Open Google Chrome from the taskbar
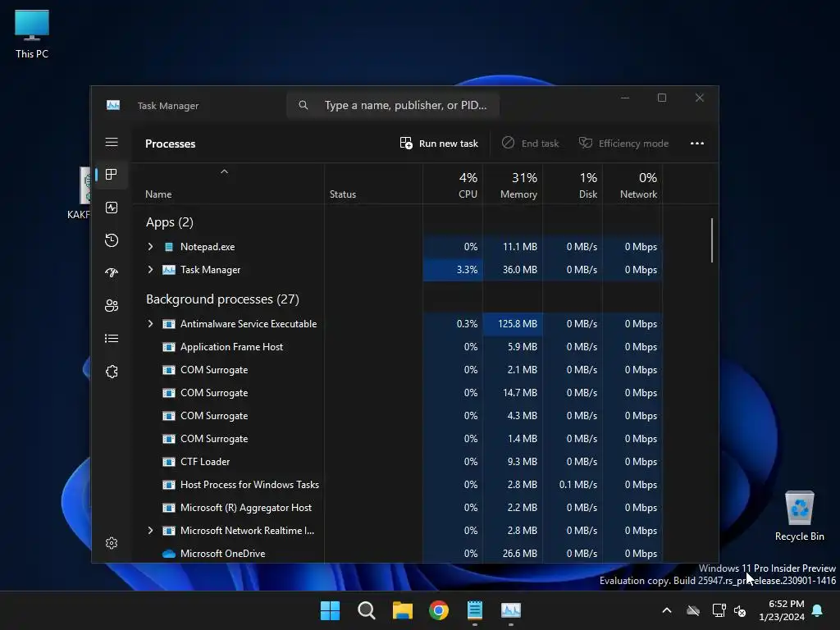 [x=439, y=610]
